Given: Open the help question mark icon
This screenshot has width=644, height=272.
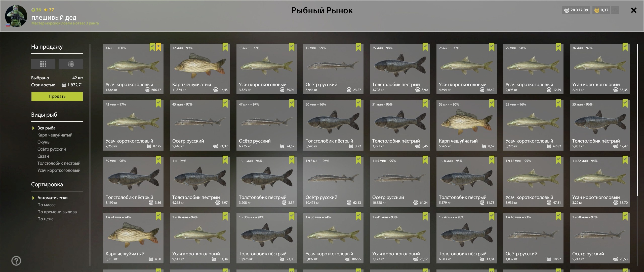Looking at the screenshot, I should pos(16,261).
